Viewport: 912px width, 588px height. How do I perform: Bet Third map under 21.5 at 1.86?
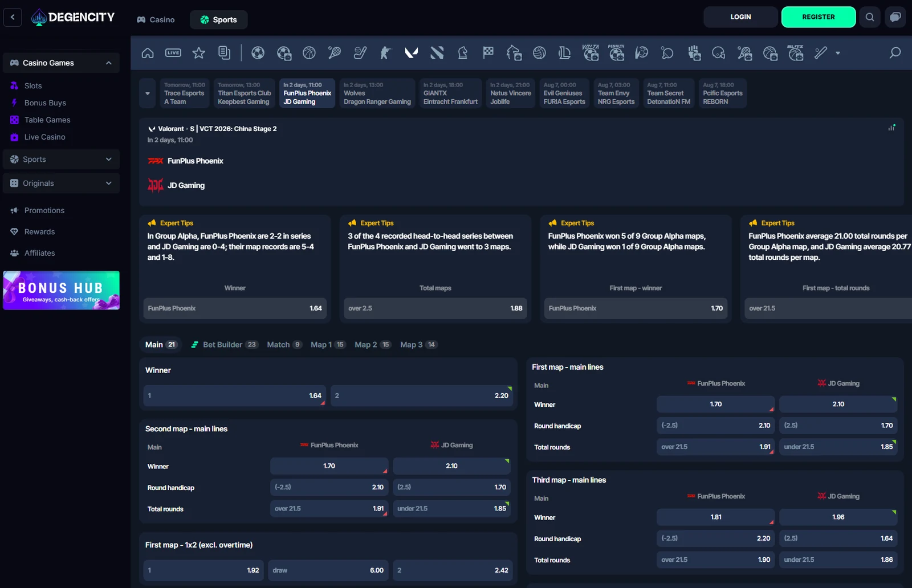[838, 560]
